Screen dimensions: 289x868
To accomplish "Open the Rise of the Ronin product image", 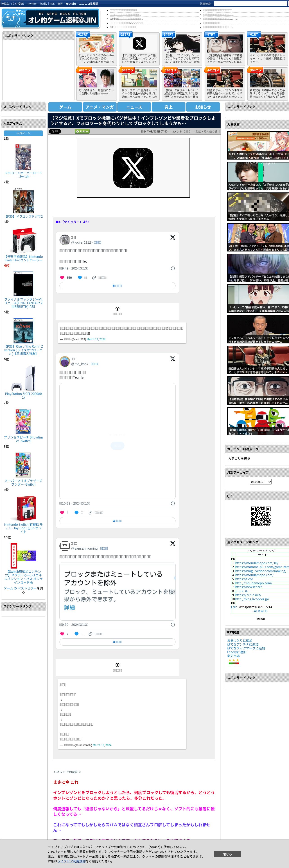I will 23,331.
